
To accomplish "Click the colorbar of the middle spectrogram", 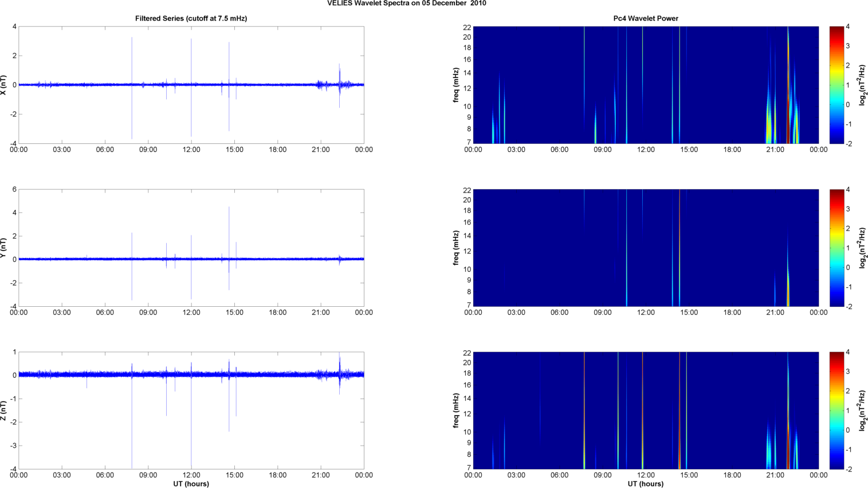I will (x=836, y=248).
